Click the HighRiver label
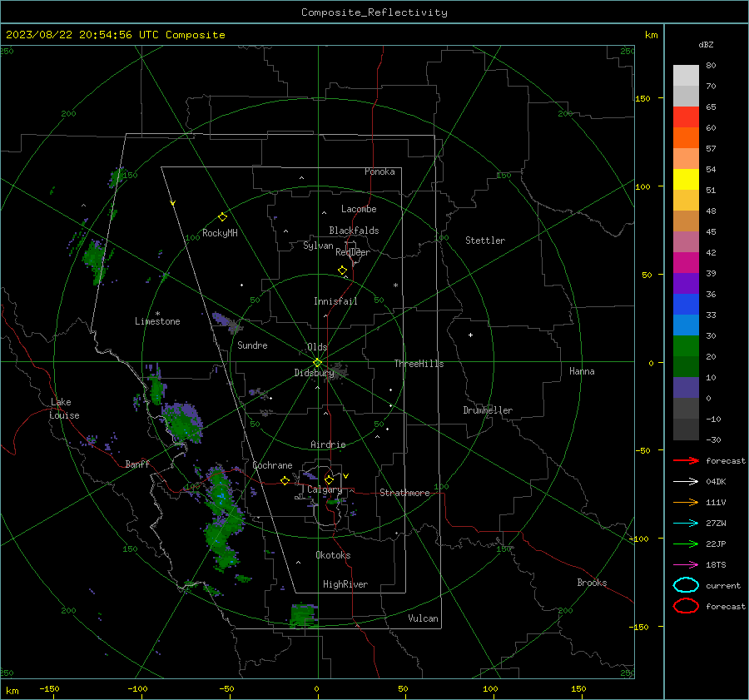 tap(345, 584)
